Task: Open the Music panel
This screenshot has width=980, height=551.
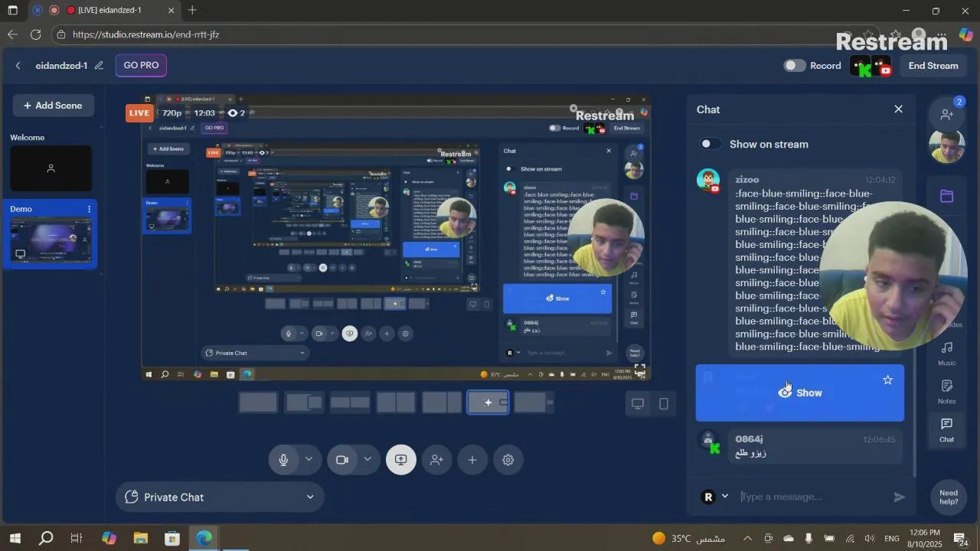Action: pos(947,354)
